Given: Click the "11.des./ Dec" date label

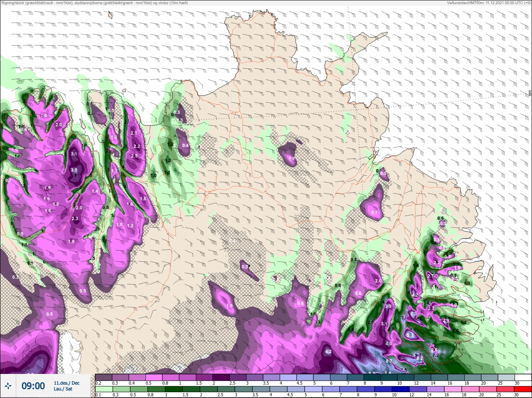Looking at the screenshot, I should click(66, 383).
